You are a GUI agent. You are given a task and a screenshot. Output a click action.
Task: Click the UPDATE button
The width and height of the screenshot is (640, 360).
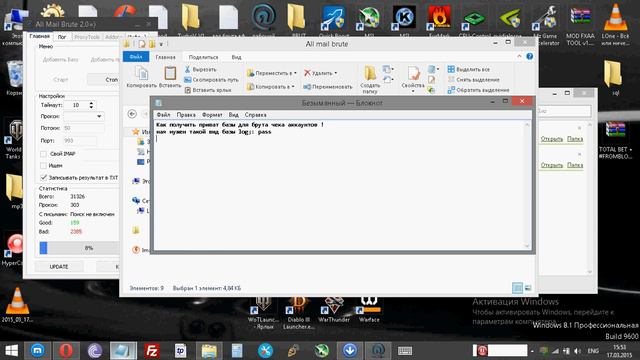pyautogui.click(x=59, y=267)
